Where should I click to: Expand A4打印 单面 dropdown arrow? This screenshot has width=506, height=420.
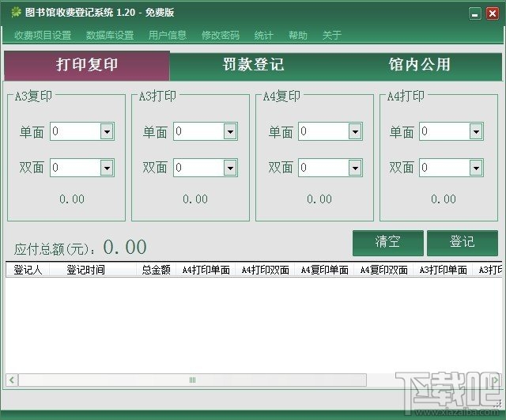[x=476, y=131]
